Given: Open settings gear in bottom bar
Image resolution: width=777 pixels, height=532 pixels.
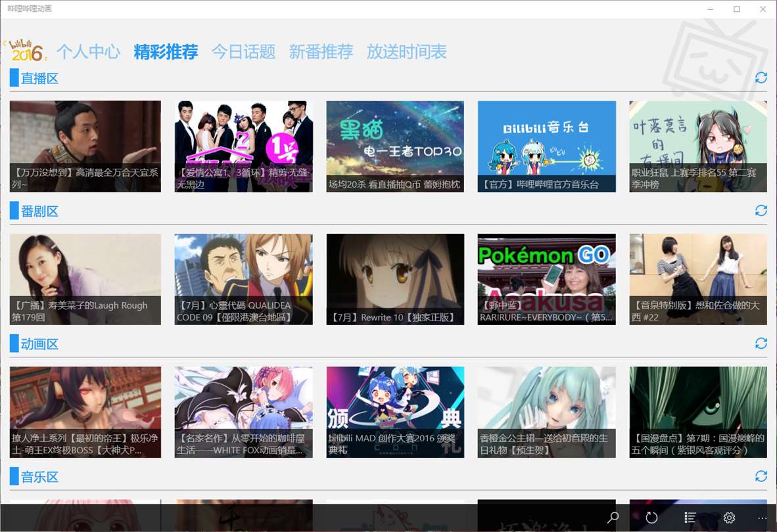Looking at the screenshot, I should coord(729,518).
